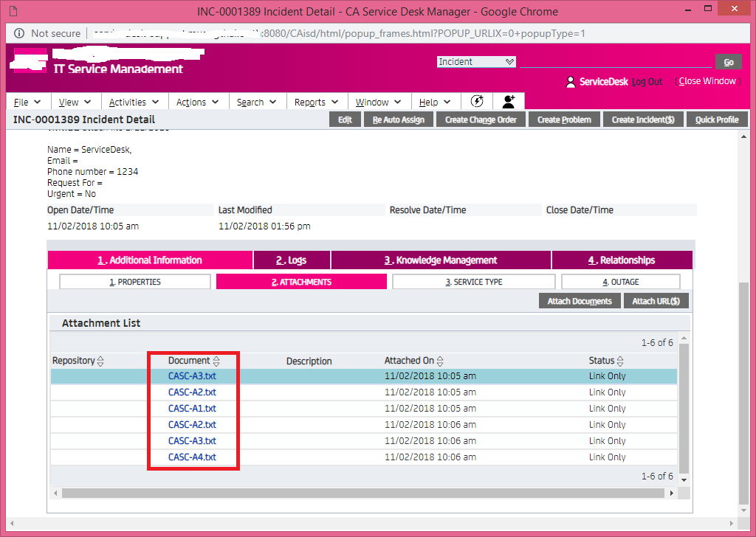The width and height of the screenshot is (756, 537).
Task: Click Link Only status of CASC-A4.txt
Action: [607, 457]
